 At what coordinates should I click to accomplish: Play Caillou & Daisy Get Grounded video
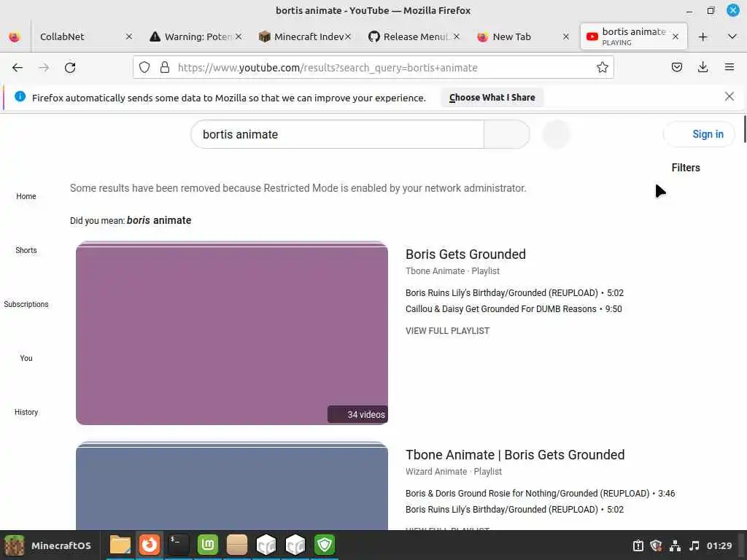514,309
